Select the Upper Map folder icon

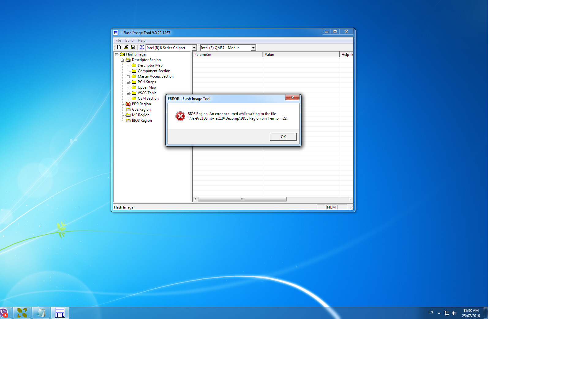click(134, 87)
